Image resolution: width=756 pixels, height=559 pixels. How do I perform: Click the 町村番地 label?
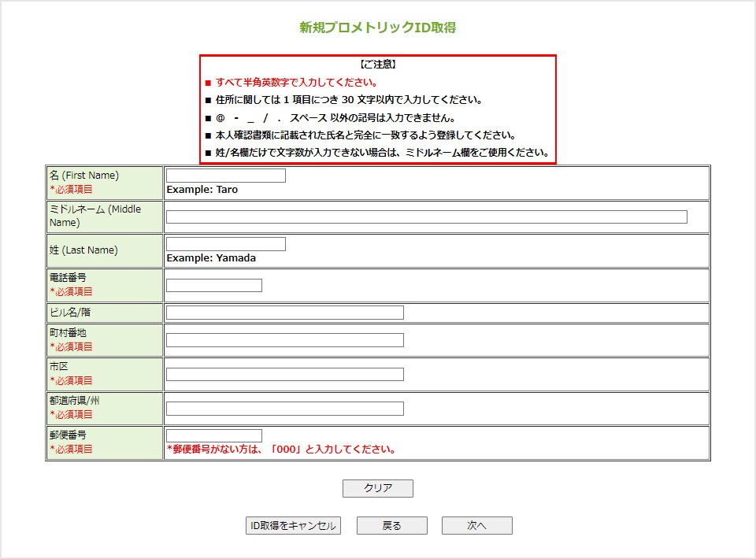[68, 333]
